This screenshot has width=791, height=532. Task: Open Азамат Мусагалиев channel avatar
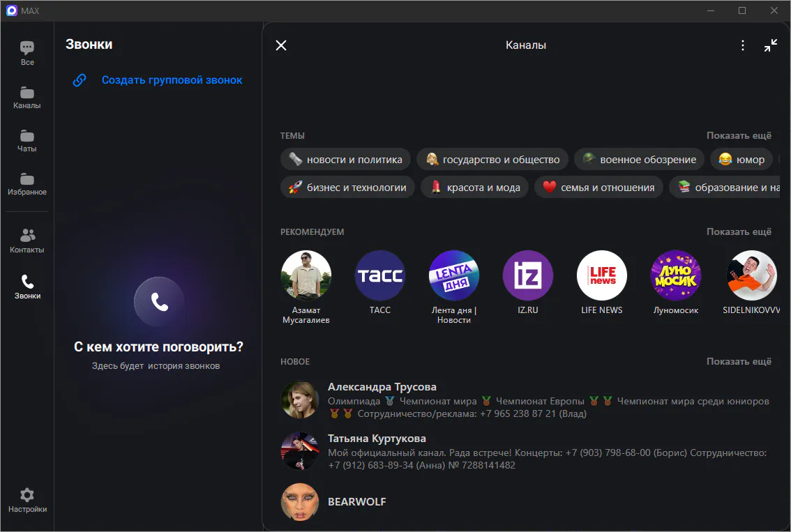pos(306,275)
